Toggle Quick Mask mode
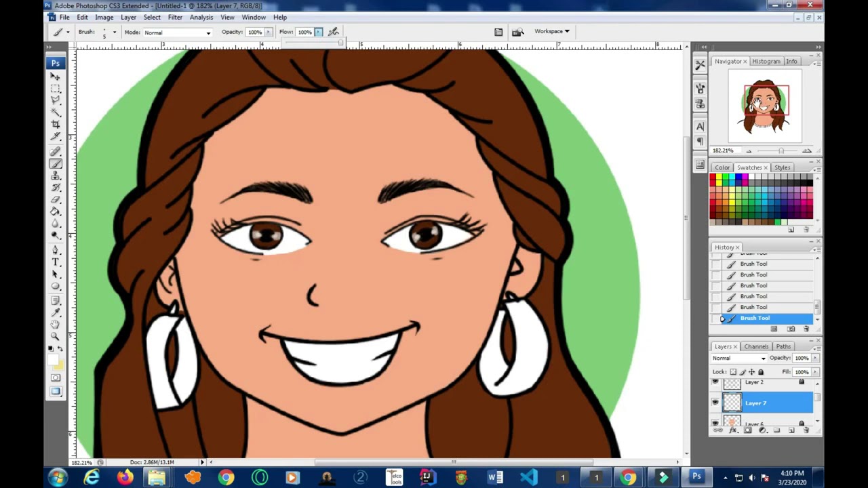This screenshot has width=868, height=488. (x=56, y=378)
